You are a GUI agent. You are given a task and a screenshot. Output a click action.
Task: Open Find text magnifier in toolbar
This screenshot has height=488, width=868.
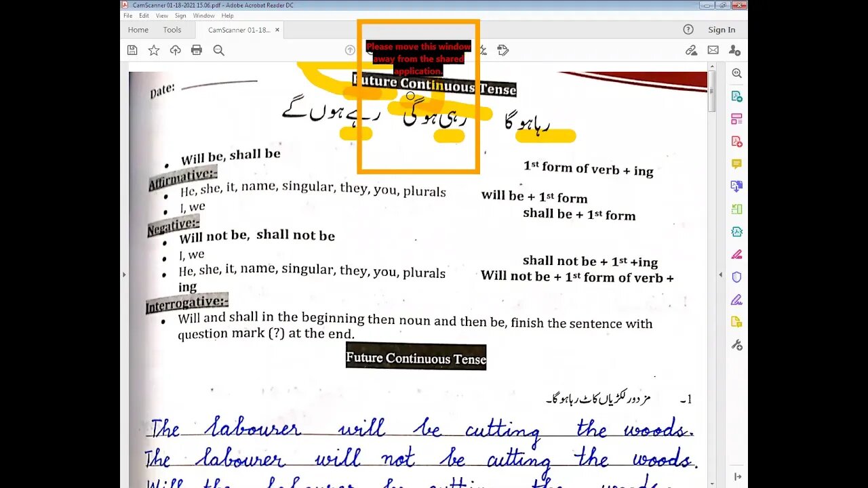click(218, 50)
